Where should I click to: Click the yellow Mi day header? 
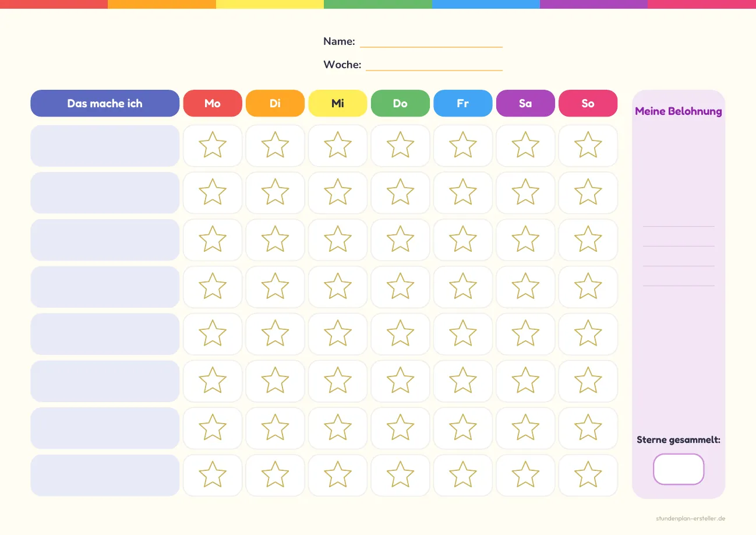pyautogui.click(x=338, y=103)
